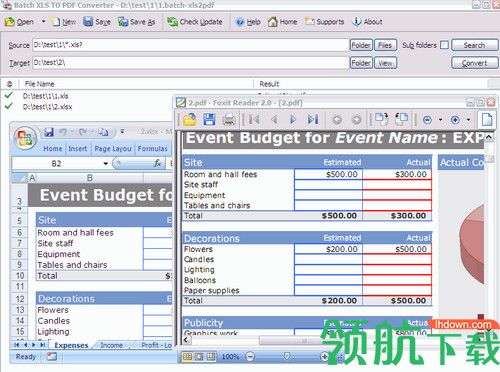Open Help from the toolbar
500x372 pixels.
click(x=248, y=22)
